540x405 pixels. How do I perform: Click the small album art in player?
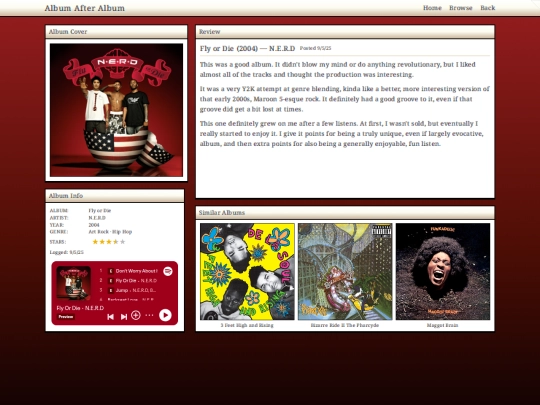(74, 283)
